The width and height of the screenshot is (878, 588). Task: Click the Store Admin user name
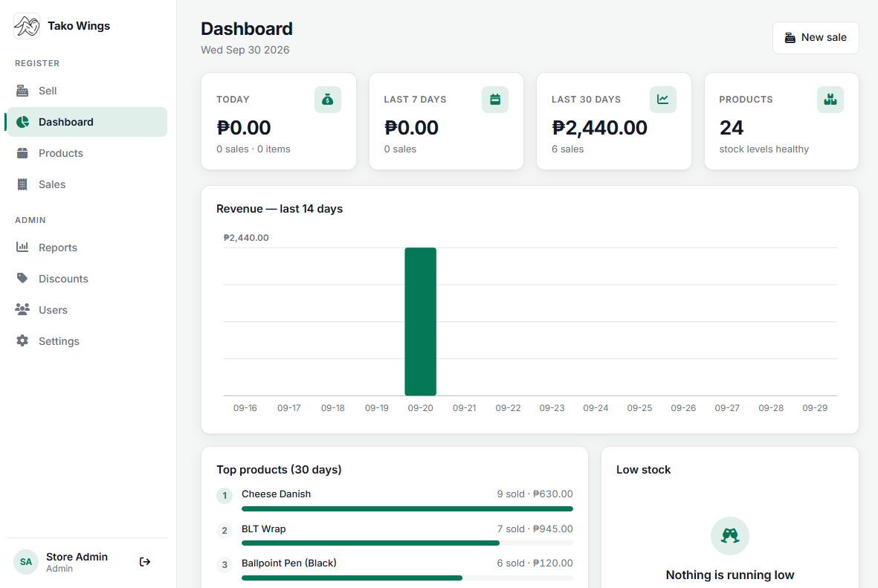coord(77,557)
